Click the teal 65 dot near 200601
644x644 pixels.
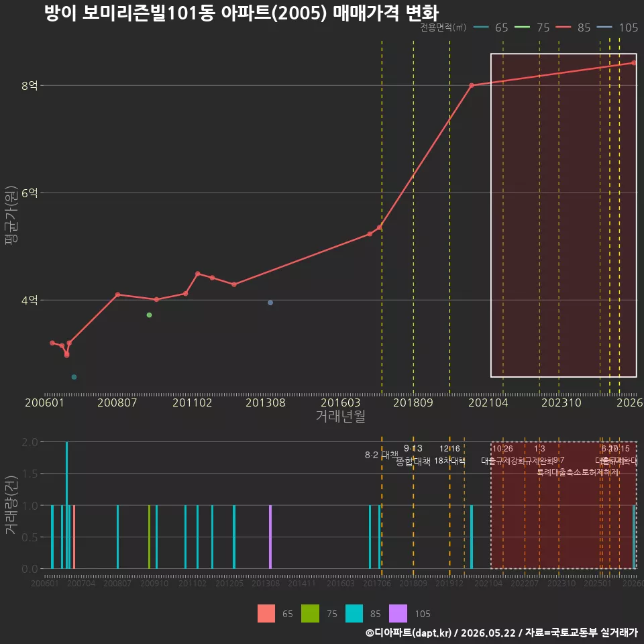[74, 377]
